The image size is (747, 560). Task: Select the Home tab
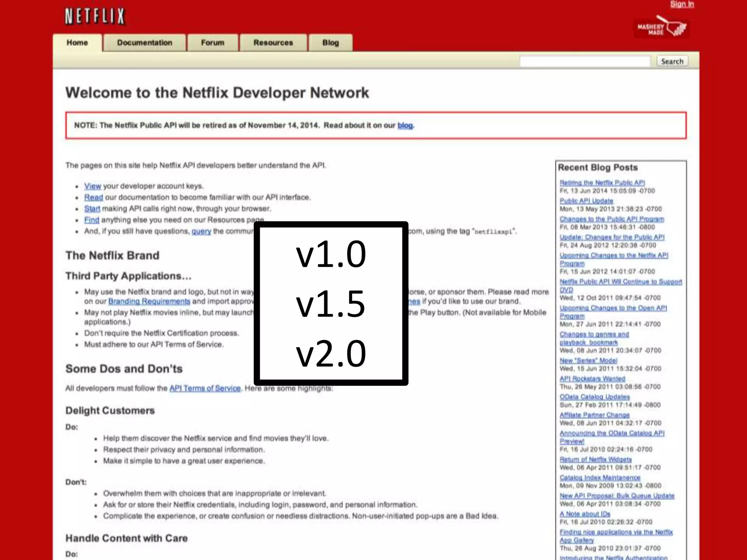click(77, 43)
